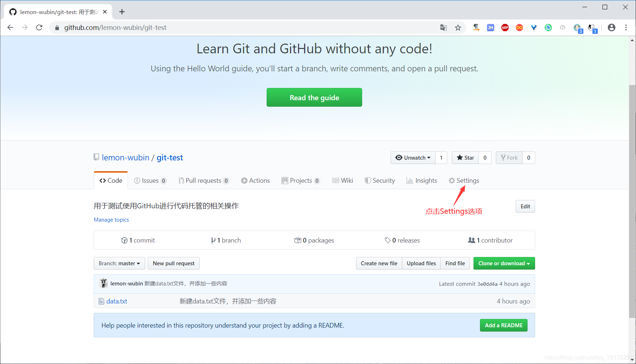
Task: Open the ABP Adblock Plus extension
Action: tap(505, 28)
